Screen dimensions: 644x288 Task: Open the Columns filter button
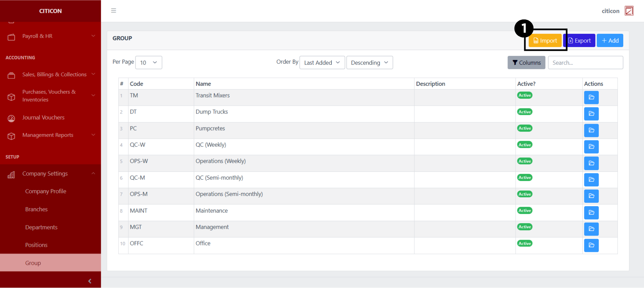pos(526,63)
